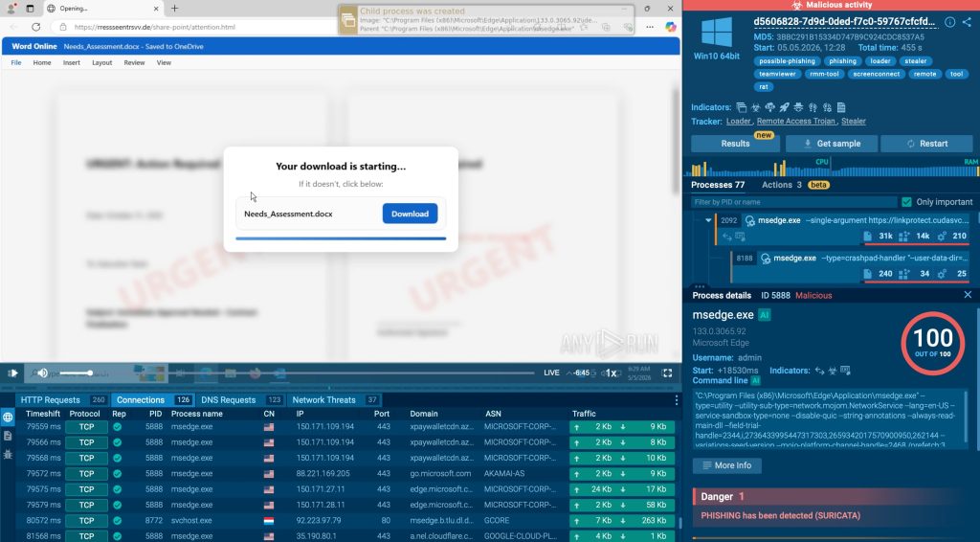Click the Get sample button
Screen dimensions: 980x542
[x=832, y=144]
